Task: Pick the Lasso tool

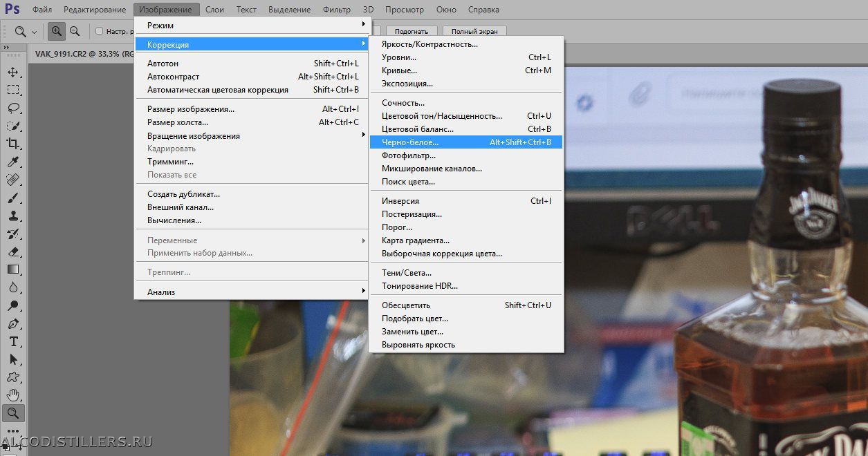Action: 13,108
